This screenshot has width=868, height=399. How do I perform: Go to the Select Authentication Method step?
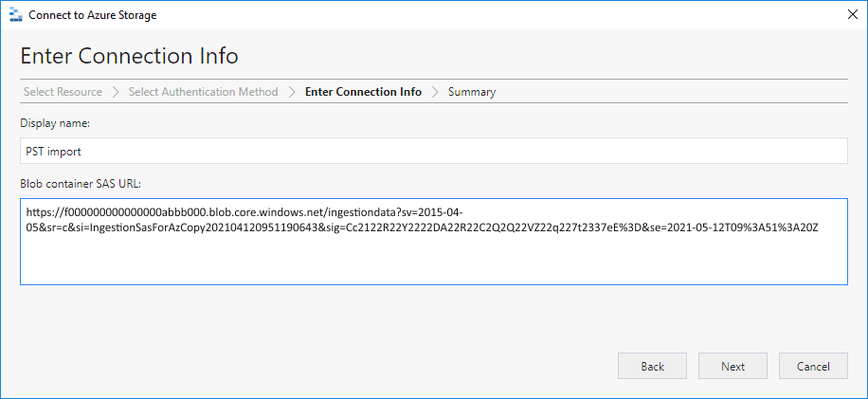pyautogui.click(x=203, y=92)
